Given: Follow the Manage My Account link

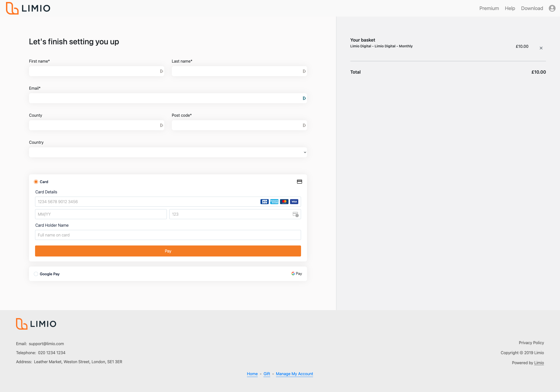Looking at the screenshot, I should (x=294, y=374).
